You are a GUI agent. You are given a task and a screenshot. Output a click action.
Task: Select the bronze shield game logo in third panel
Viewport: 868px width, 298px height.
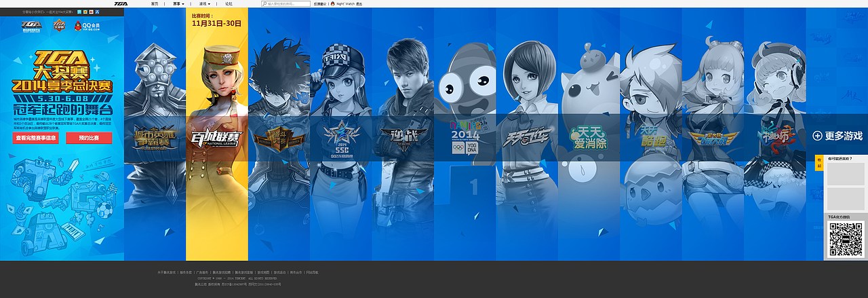[278, 138]
